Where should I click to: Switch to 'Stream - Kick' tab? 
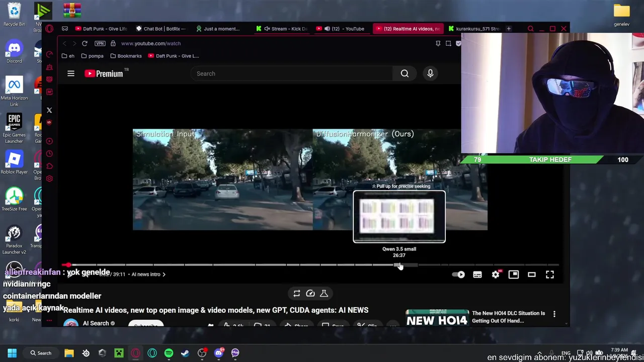pyautogui.click(x=282, y=29)
